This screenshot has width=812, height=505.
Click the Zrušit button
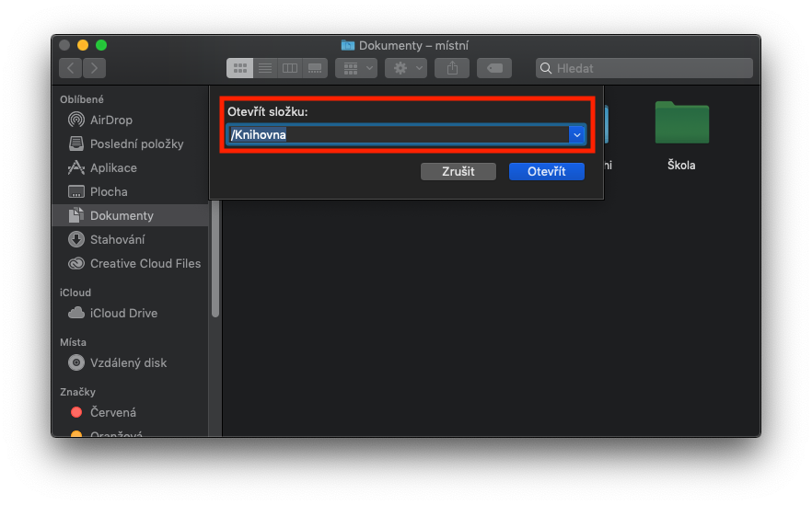(x=458, y=172)
